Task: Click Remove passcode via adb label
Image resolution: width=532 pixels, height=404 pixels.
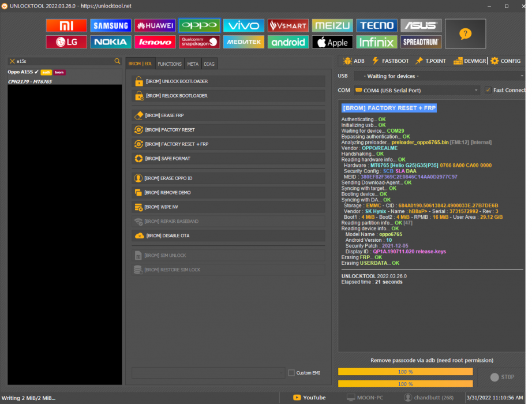Action: [x=432, y=360]
